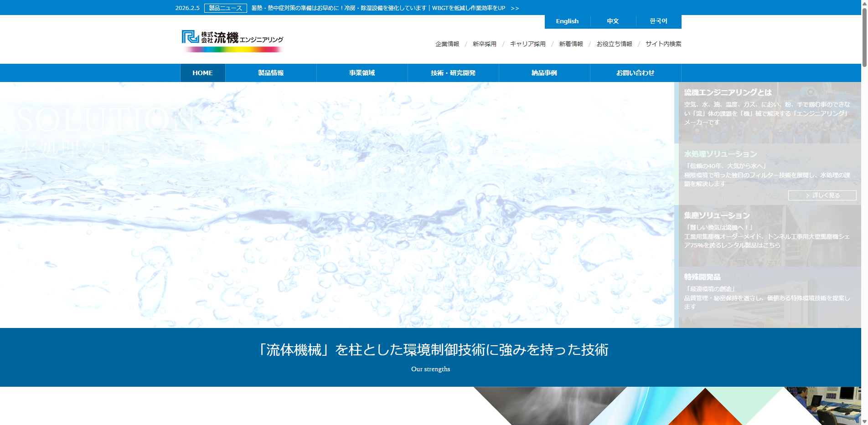Go to the 納品事例 section
This screenshot has width=868, height=425.
pyautogui.click(x=544, y=73)
